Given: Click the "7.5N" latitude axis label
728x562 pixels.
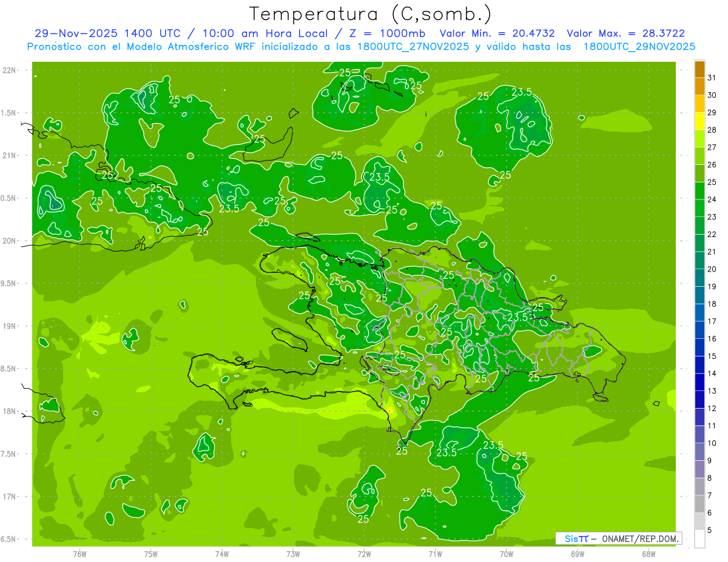Looking at the screenshot, I should click(x=9, y=453).
